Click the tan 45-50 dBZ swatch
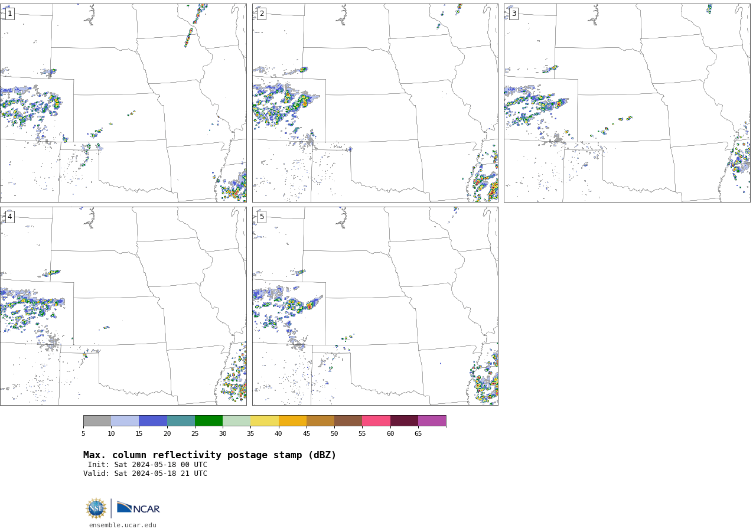Viewport: 756px width, 532px height. [x=320, y=420]
